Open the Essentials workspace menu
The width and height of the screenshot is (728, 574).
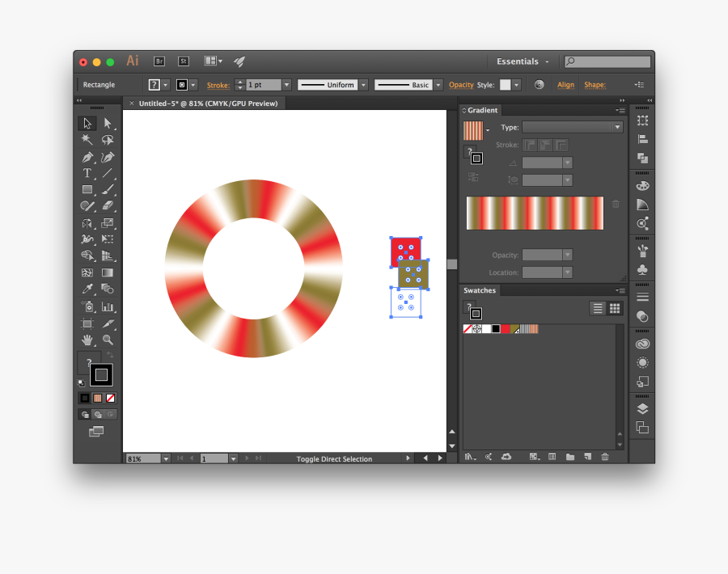[x=522, y=61]
